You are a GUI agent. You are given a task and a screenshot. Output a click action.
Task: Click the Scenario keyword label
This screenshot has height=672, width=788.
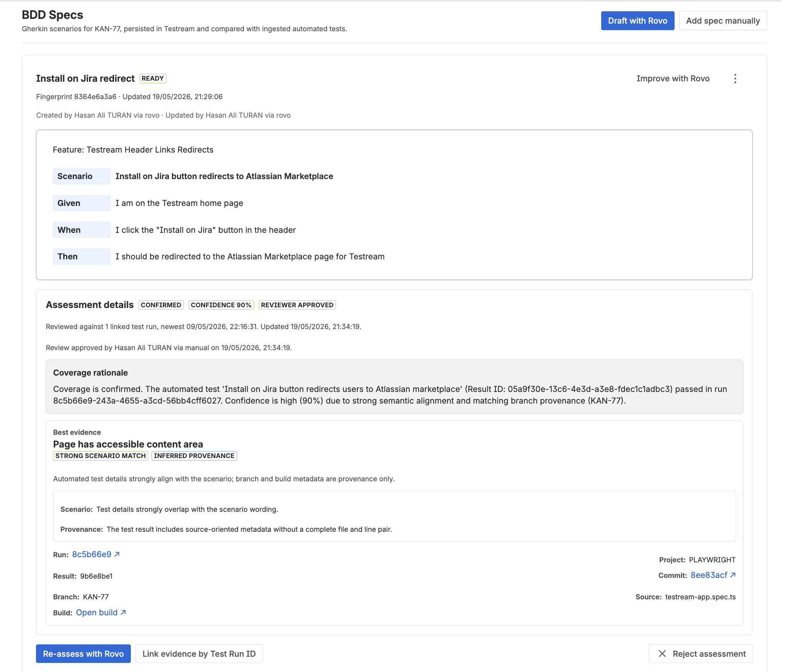point(81,177)
